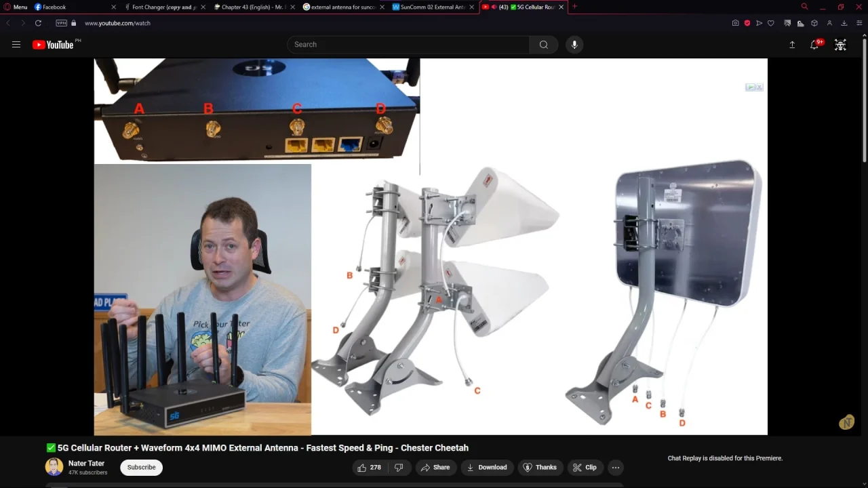Click the site security padlock icon
The height and width of the screenshot is (488, 868).
(74, 23)
